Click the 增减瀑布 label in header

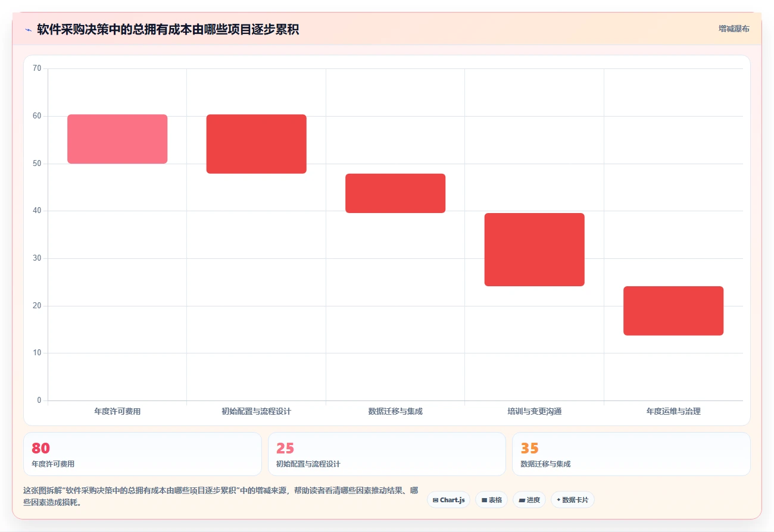[734, 29]
